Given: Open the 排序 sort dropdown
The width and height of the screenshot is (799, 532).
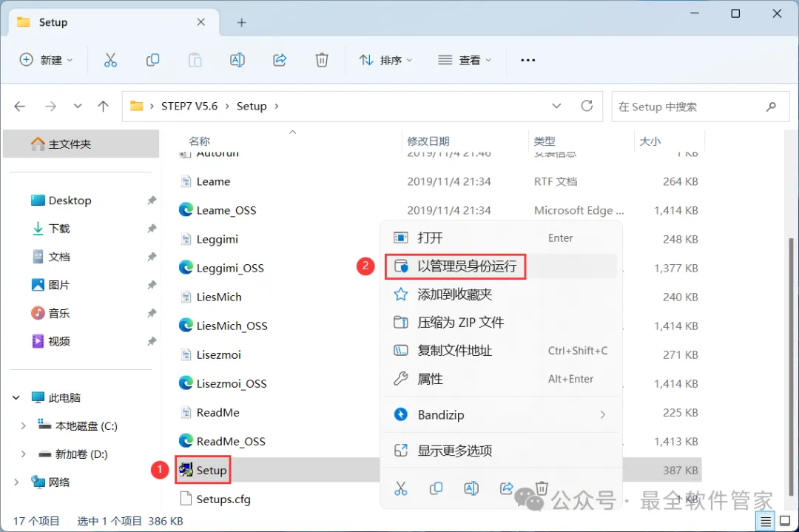Looking at the screenshot, I should 385,60.
